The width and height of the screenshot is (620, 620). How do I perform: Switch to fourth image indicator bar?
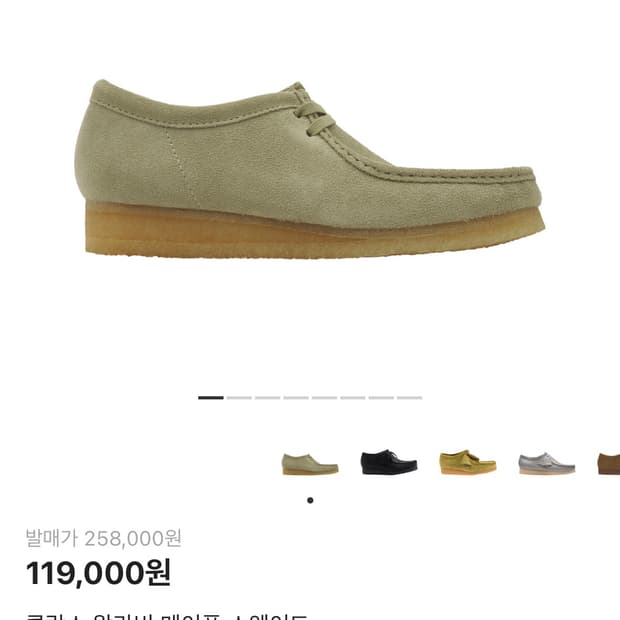[296, 398]
